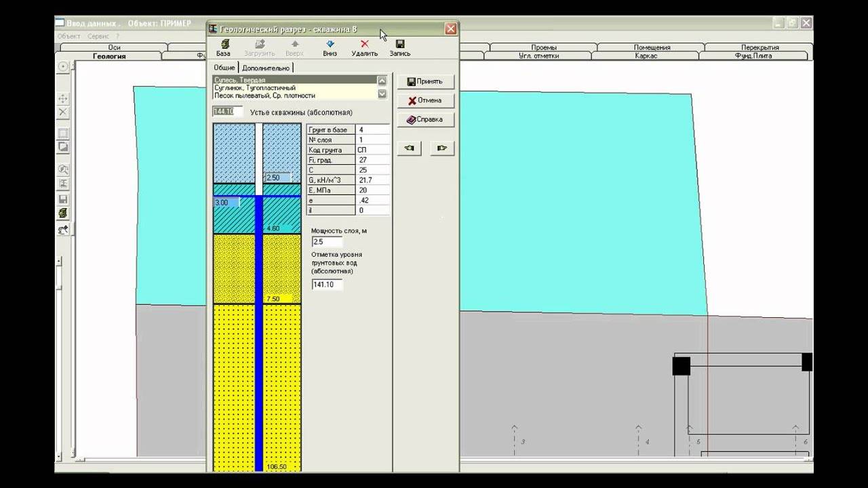Switch to the Дополнительно tab
Viewport: 868px width, 488px height.
tap(266, 68)
